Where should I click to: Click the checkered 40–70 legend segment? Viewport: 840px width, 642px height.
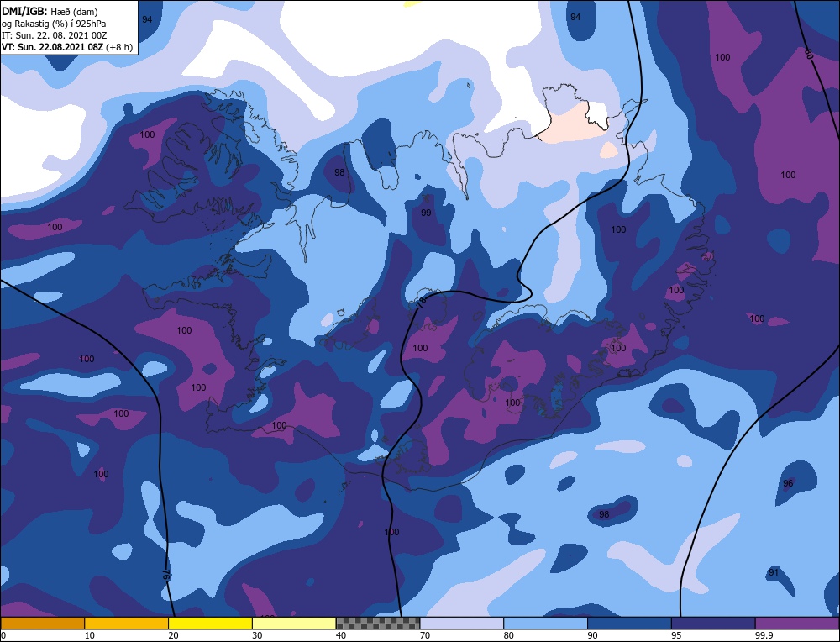pyautogui.click(x=378, y=623)
